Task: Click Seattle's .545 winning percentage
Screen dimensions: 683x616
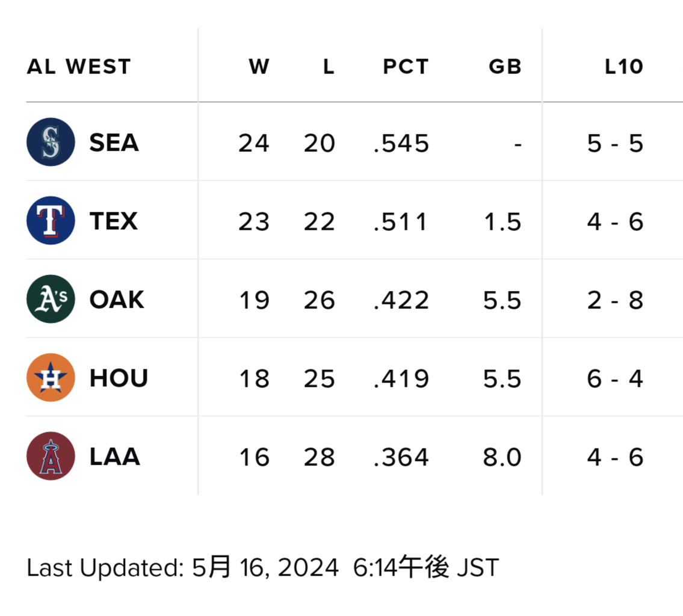Action: (401, 144)
